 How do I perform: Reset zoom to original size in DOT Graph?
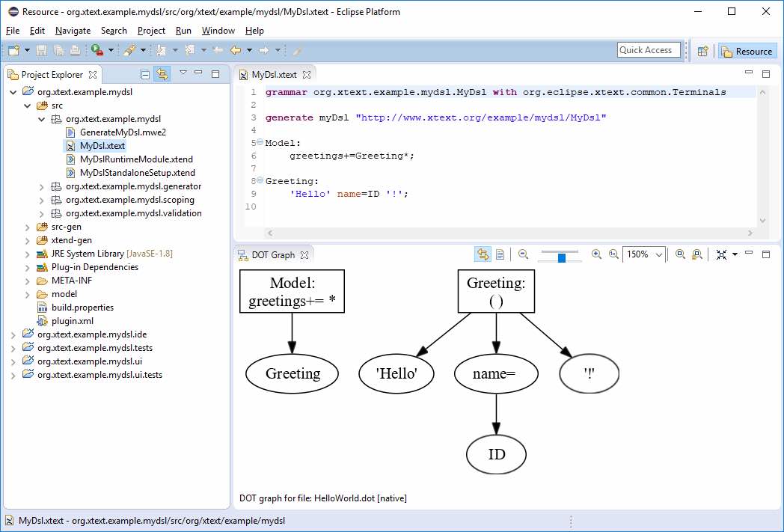612,254
